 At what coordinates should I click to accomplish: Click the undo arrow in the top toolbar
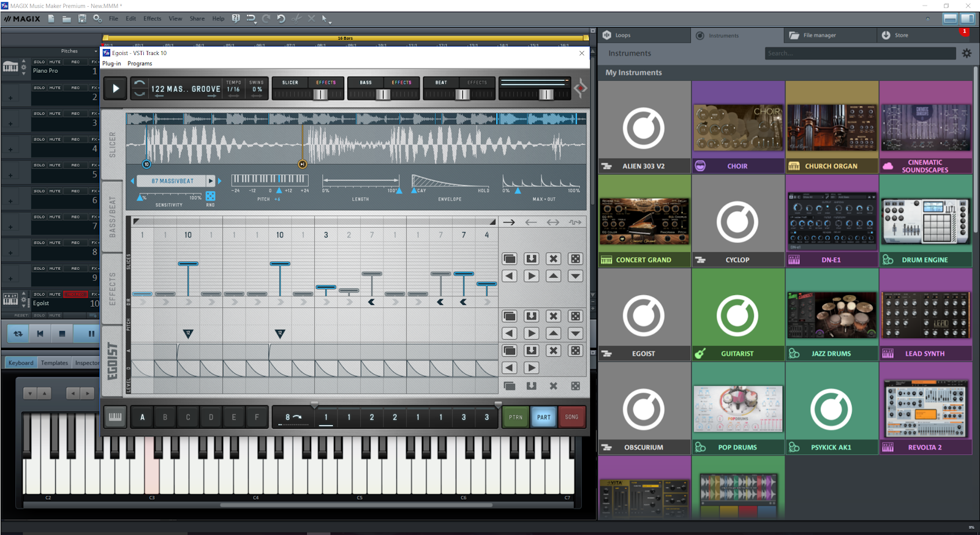pos(281,19)
